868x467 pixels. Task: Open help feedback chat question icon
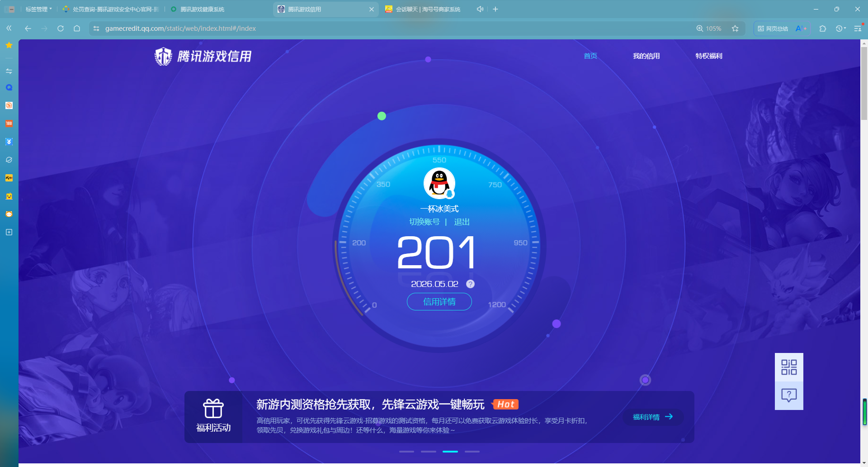click(x=789, y=396)
